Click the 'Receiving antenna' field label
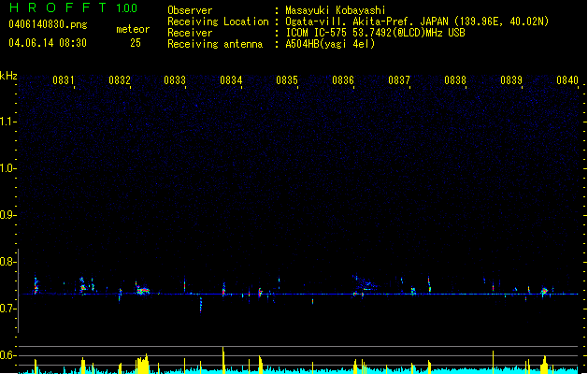 [x=215, y=44]
